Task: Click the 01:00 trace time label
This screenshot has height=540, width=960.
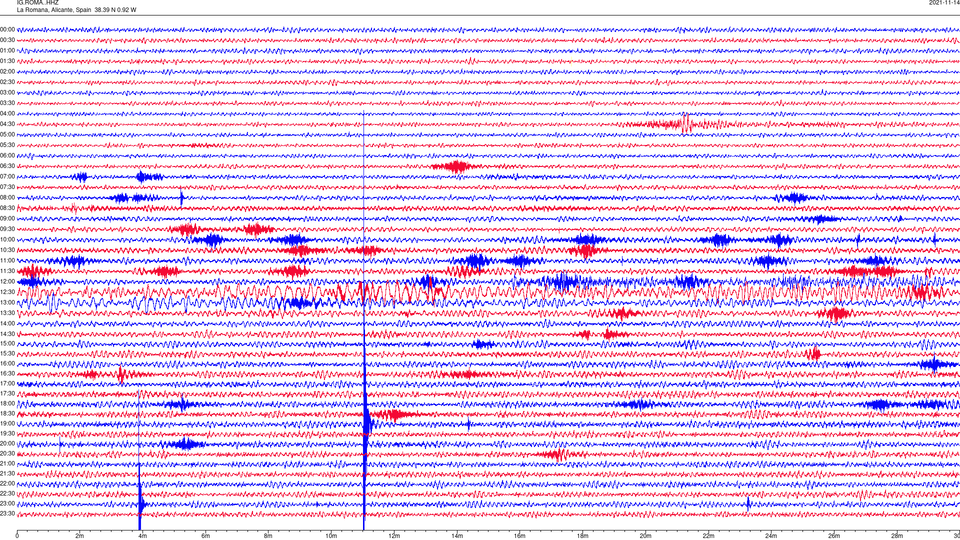Action: click(x=7, y=51)
